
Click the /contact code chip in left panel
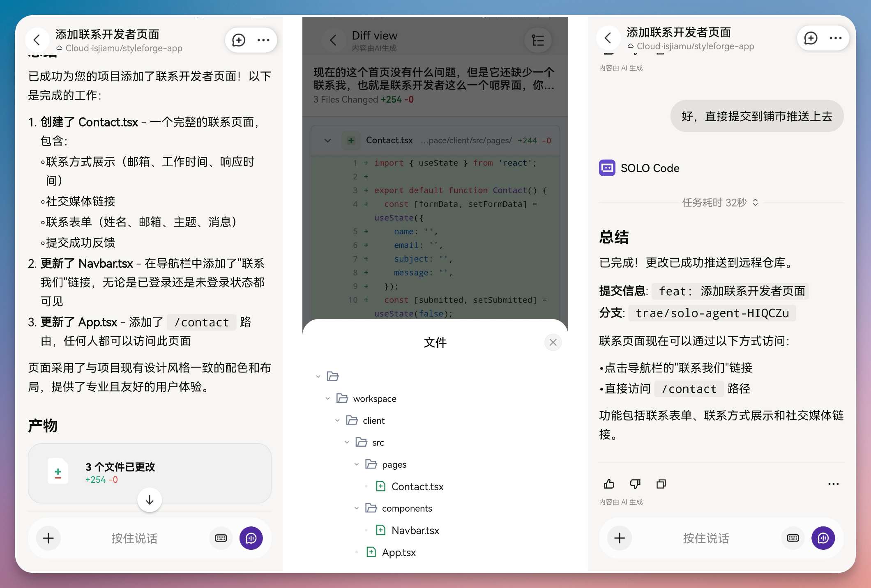tap(202, 322)
